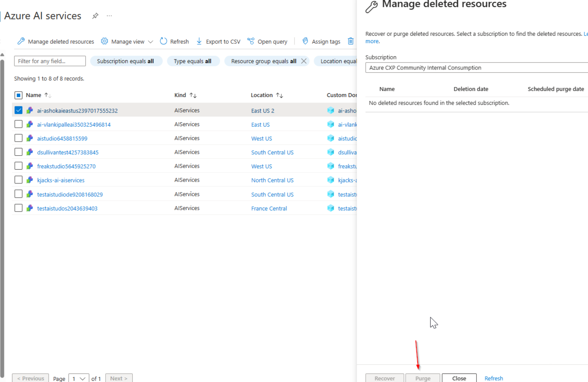Check the testaistudiode9208168029 row checkbox
Viewport: 588px width, 382px height.
(18, 194)
